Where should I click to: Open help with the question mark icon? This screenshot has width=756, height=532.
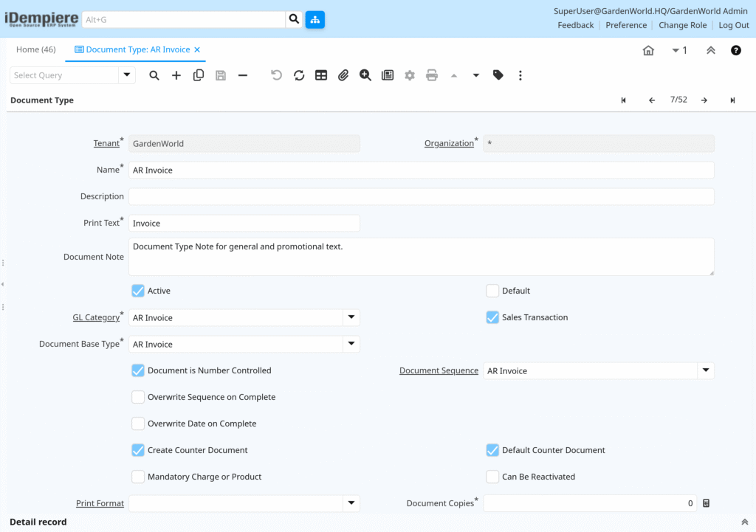(x=736, y=50)
